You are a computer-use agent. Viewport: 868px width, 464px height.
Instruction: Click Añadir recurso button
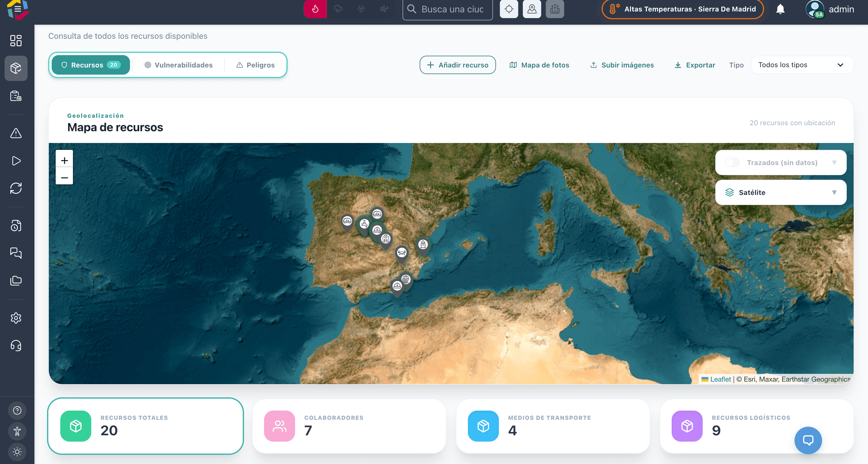tap(458, 65)
